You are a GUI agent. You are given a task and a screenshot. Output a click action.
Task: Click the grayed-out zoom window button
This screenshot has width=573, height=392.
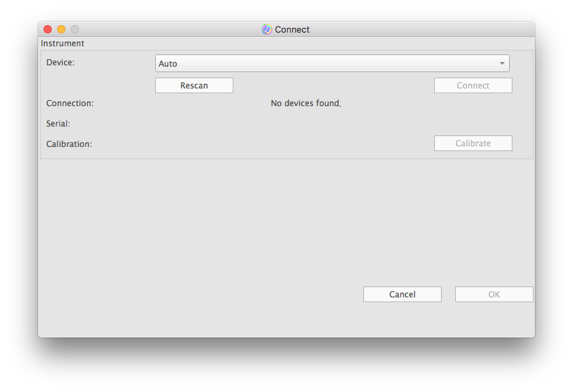[x=75, y=29]
